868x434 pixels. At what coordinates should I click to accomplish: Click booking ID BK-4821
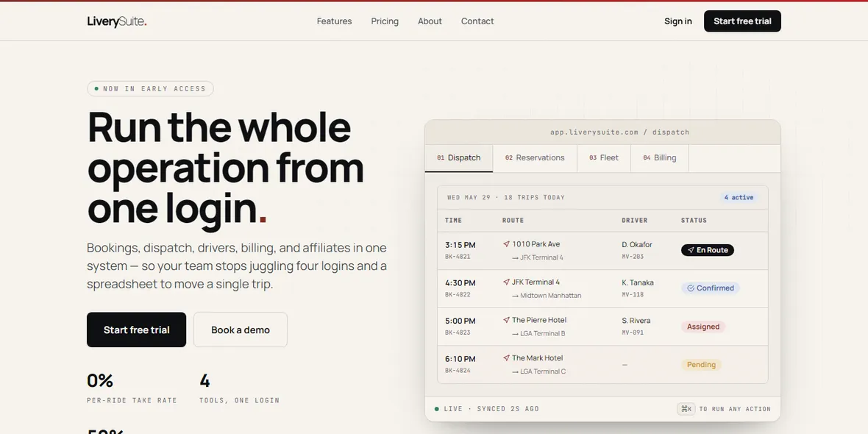click(458, 257)
